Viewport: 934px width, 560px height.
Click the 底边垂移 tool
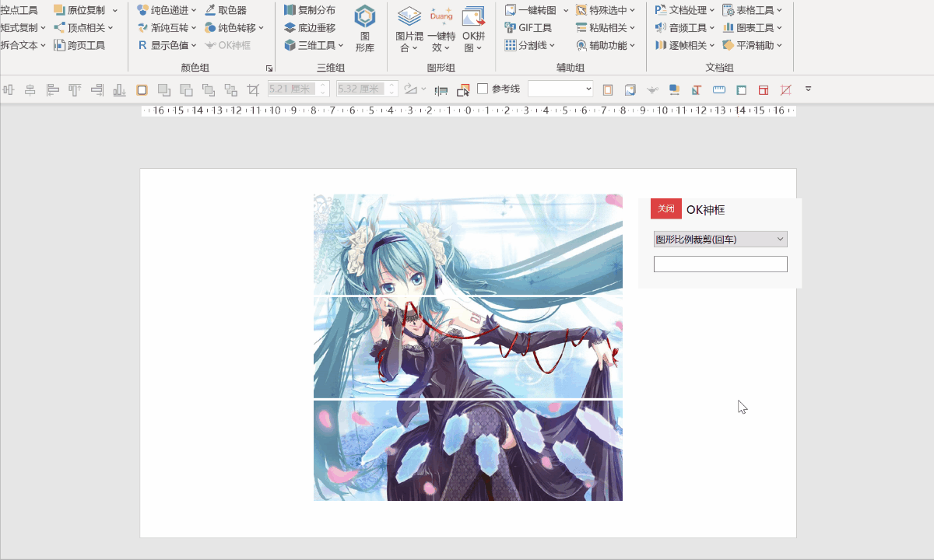point(310,28)
